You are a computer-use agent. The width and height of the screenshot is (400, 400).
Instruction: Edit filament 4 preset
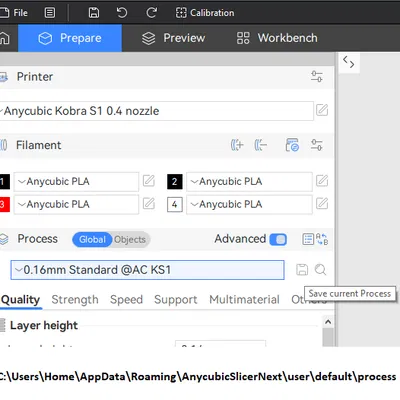point(322,204)
